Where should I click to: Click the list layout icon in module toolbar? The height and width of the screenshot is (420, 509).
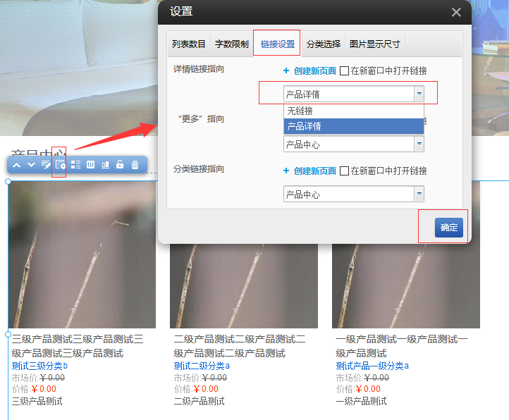(75, 165)
